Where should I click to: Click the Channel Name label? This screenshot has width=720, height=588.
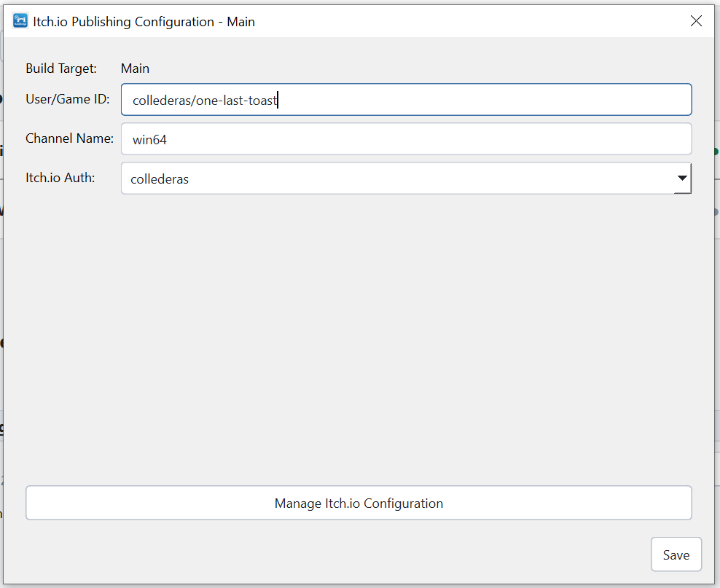pos(69,138)
